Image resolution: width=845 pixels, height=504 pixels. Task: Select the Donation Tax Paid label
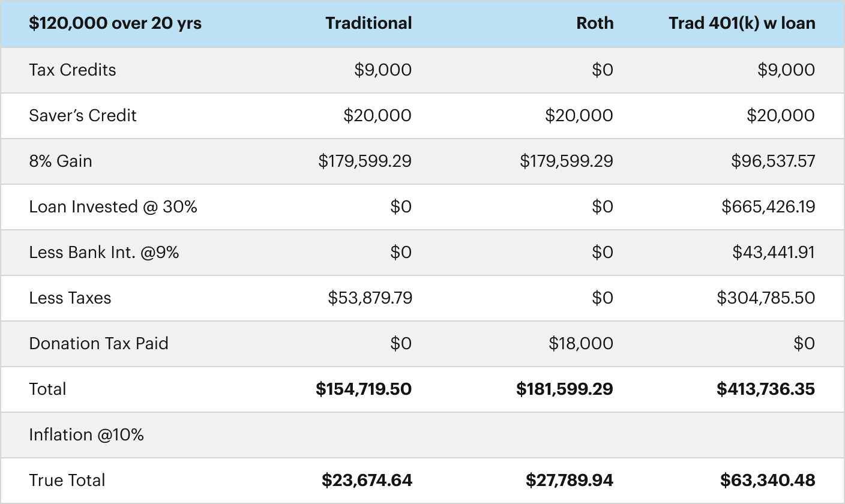(x=98, y=343)
